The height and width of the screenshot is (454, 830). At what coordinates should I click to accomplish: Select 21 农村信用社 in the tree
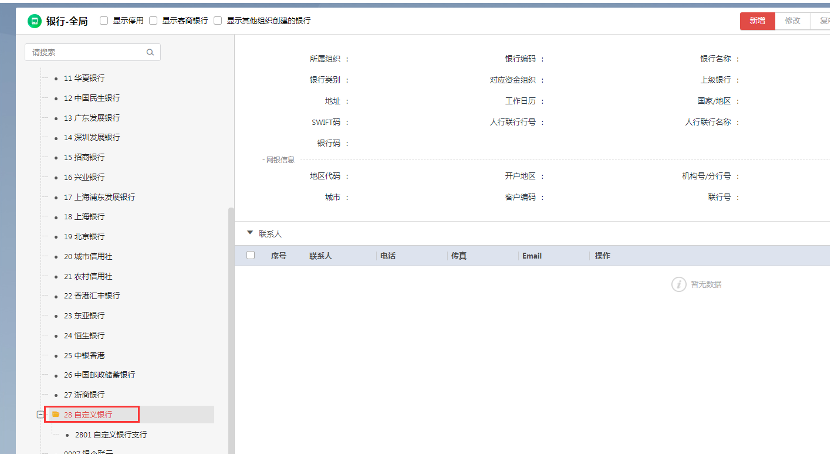(88, 277)
